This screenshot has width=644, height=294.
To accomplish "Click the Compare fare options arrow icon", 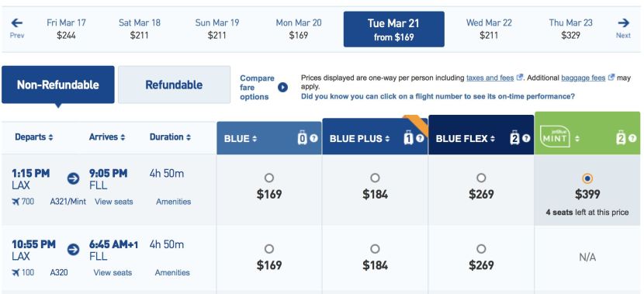I will (x=282, y=88).
